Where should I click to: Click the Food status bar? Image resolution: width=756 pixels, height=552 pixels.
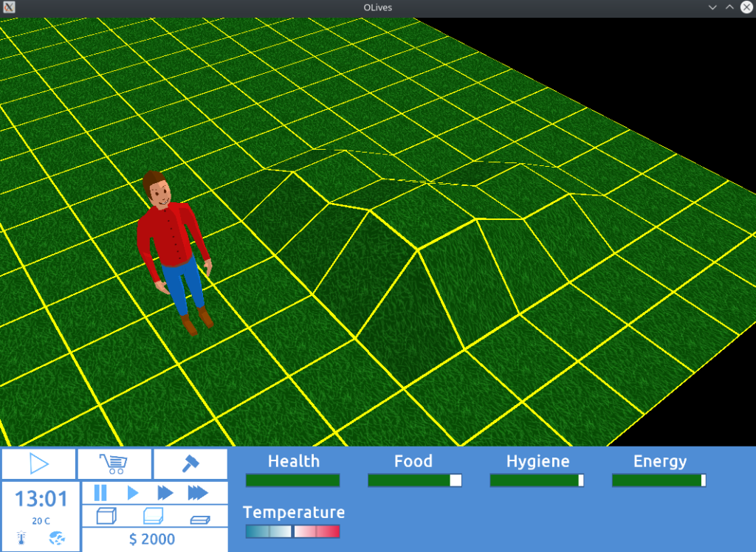click(x=415, y=480)
